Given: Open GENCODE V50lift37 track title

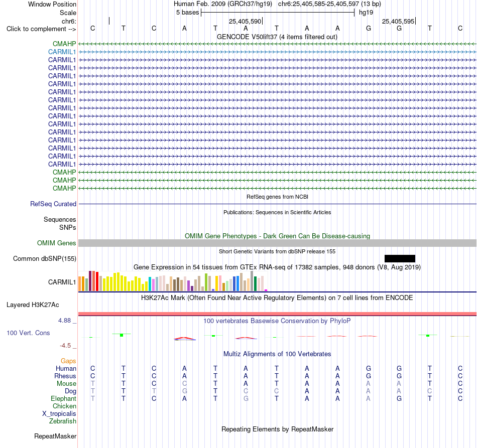Looking at the screenshot, I should click(277, 37).
